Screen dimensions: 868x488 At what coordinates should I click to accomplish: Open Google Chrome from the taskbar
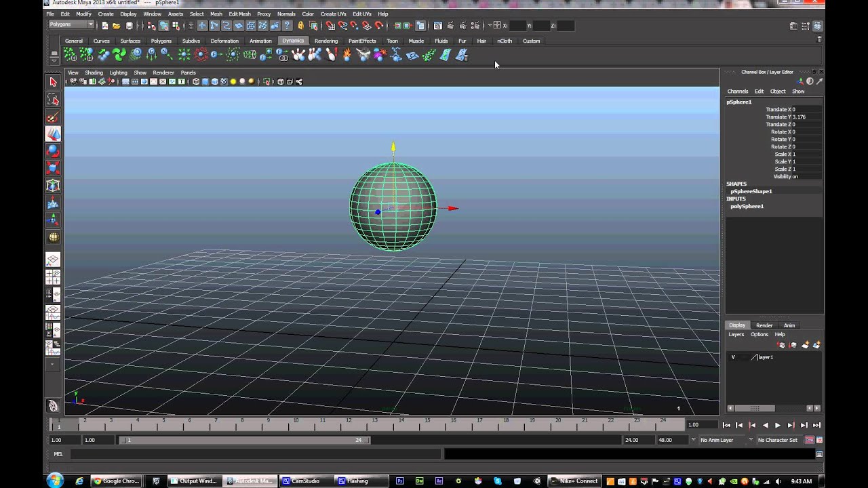point(117,481)
